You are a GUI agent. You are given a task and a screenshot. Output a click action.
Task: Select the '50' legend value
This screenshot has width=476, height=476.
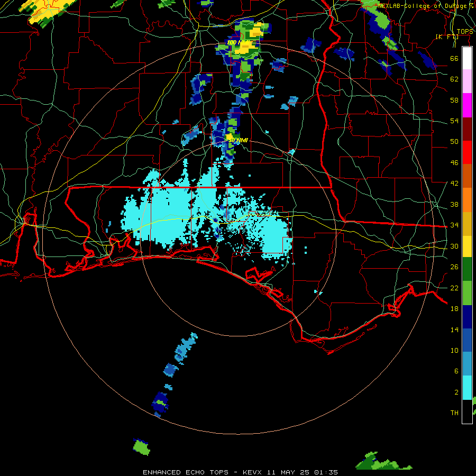coord(454,142)
